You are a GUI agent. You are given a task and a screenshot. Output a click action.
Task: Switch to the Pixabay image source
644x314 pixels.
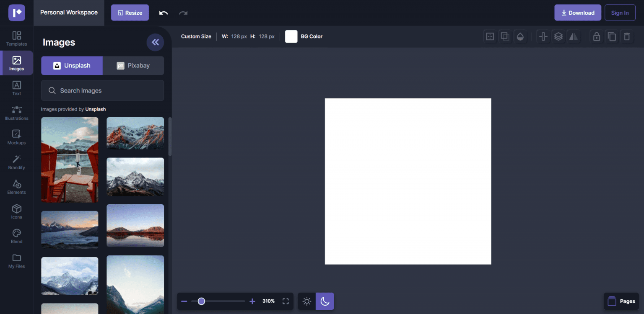tap(133, 65)
